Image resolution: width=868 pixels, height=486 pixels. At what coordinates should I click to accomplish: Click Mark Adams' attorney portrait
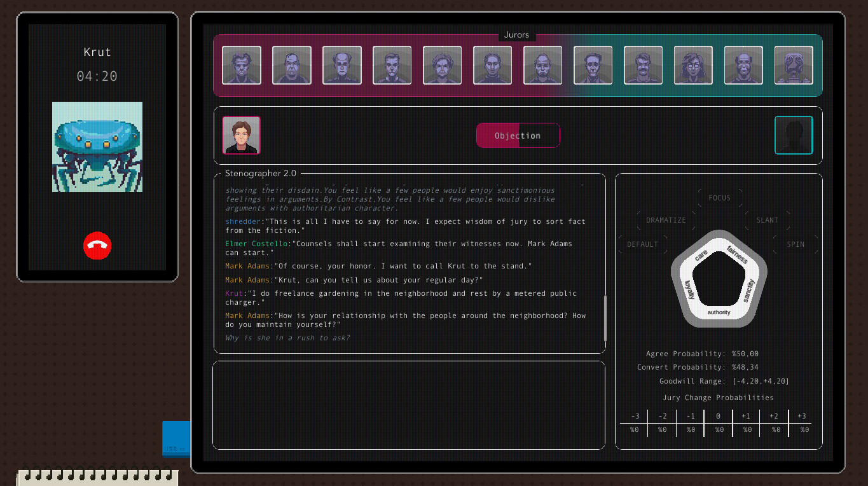(x=241, y=135)
